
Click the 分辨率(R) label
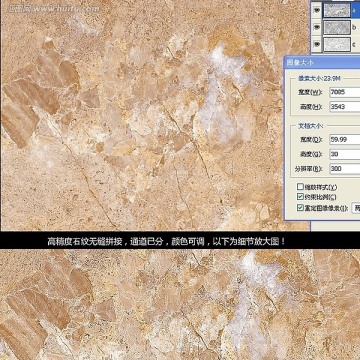[x=309, y=169]
